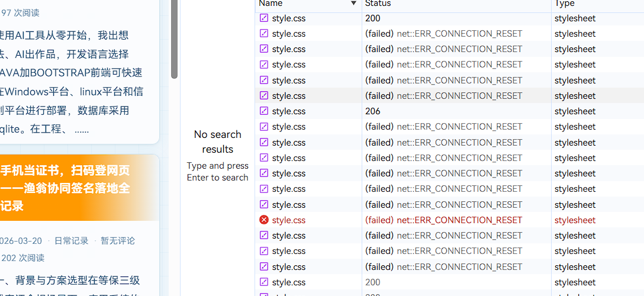Viewport: 644px width, 296px height.
Task: Click the No search results message
Action: pyautogui.click(x=218, y=141)
